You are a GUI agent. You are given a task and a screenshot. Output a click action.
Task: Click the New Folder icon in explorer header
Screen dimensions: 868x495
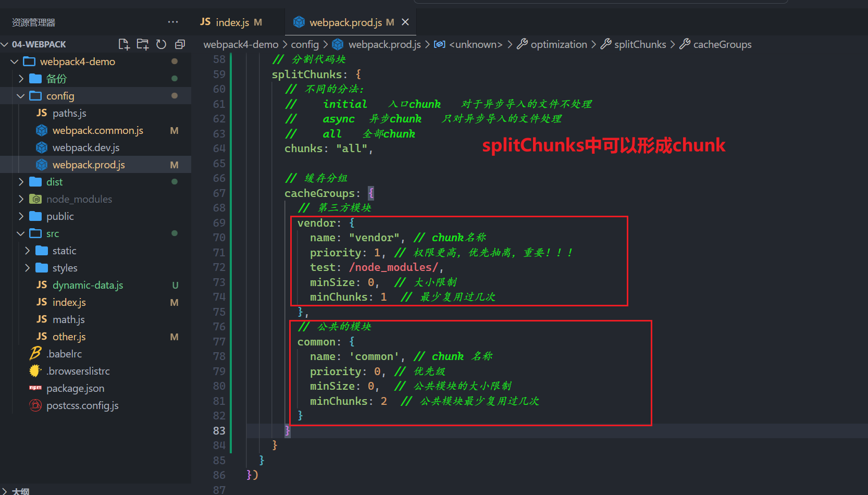click(142, 44)
